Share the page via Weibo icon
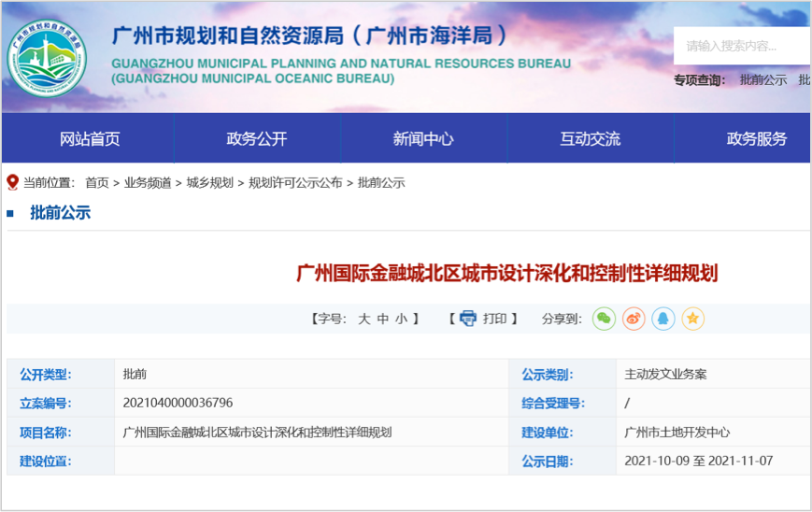The image size is (812, 512). tap(634, 319)
